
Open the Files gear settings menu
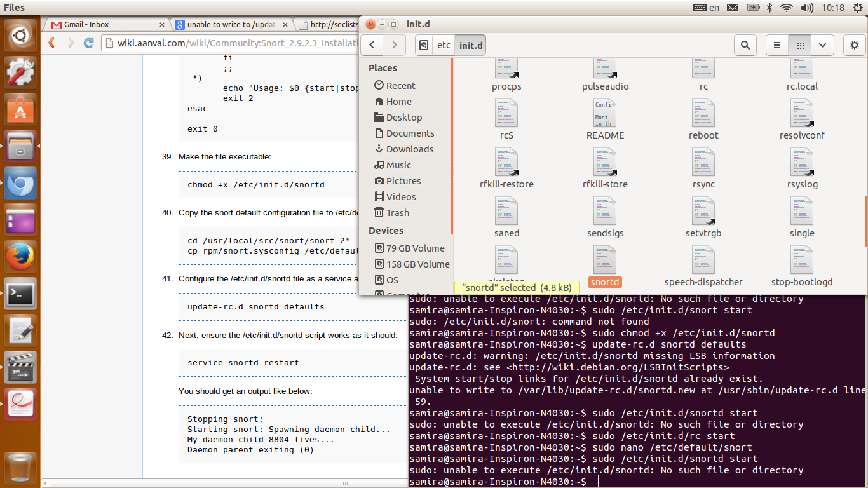pyautogui.click(x=855, y=45)
